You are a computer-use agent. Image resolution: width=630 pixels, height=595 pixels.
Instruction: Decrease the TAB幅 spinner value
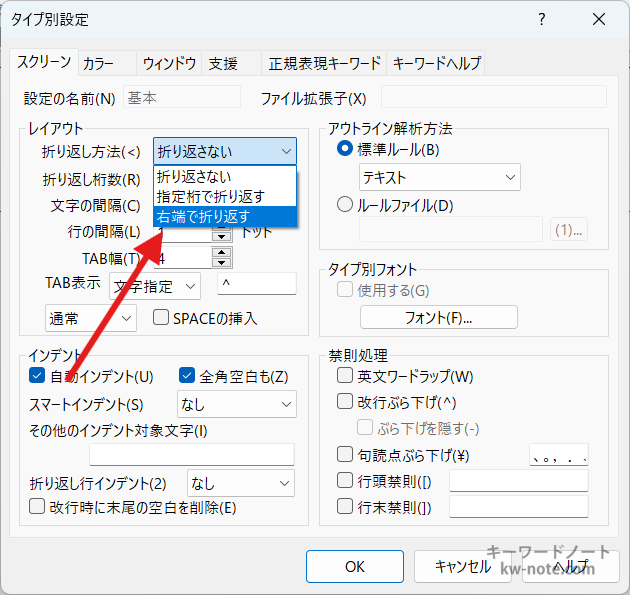221,263
